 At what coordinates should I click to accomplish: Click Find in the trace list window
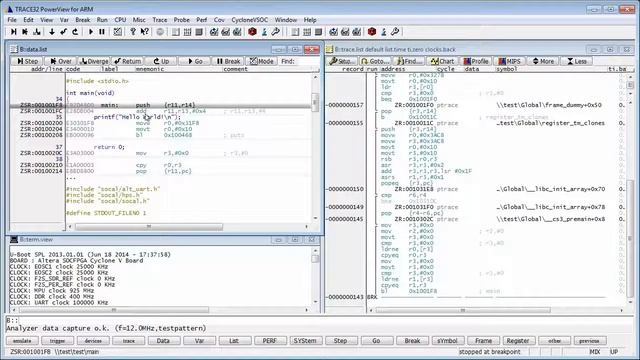(409, 61)
